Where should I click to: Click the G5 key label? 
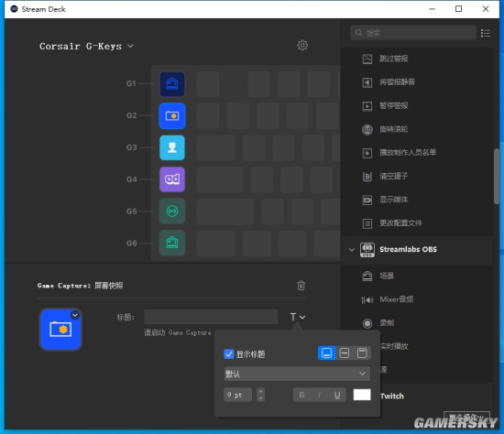click(131, 212)
